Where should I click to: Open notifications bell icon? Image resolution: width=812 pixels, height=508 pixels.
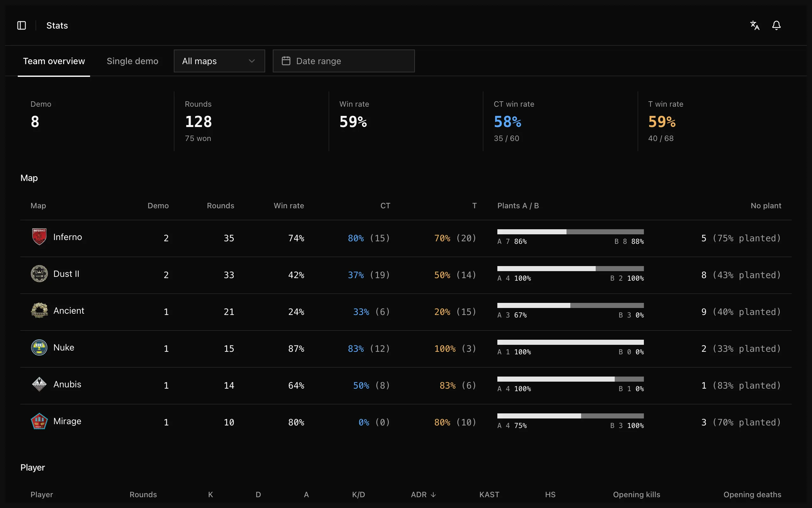pyautogui.click(x=776, y=25)
